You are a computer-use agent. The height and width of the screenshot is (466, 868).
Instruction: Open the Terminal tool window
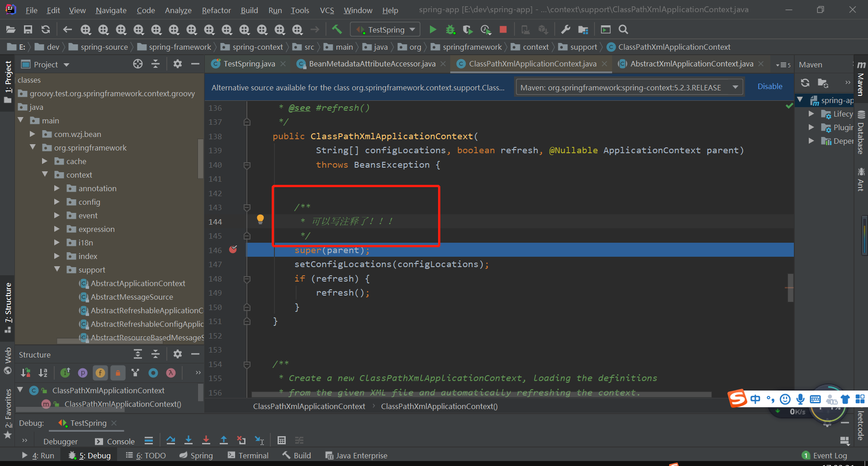pyautogui.click(x=248, y=455)
